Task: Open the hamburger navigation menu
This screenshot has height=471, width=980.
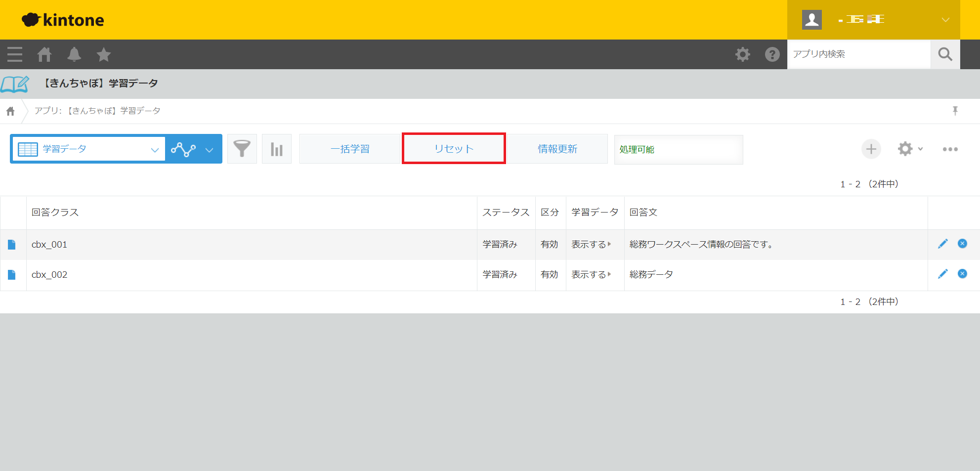Action: point(15,54)
